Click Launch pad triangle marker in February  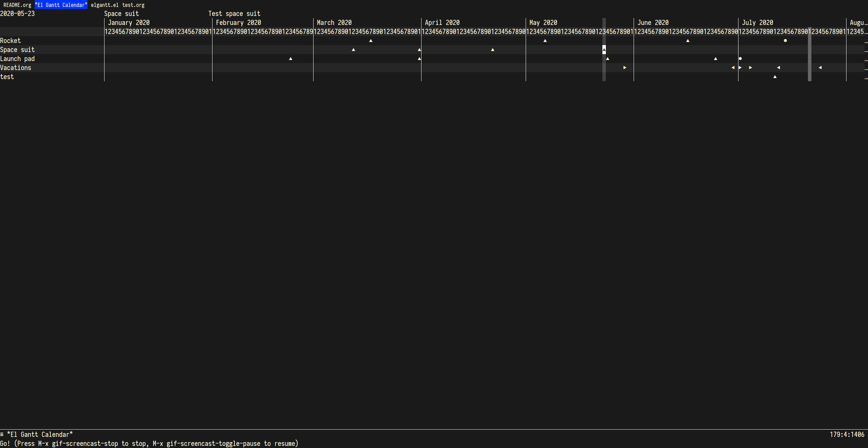[291, 59]
